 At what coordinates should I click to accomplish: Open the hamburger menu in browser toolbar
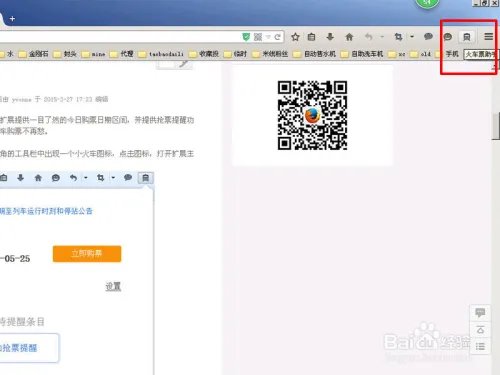pos(489,37)
